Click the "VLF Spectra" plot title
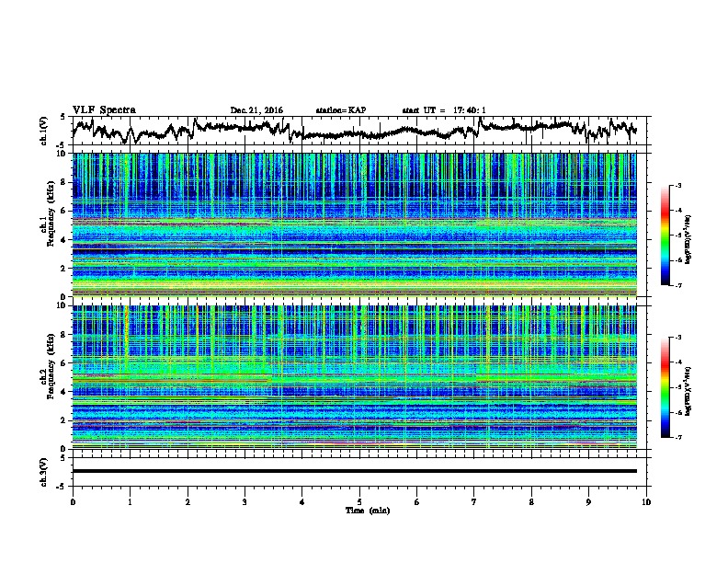The image size is (728, 563). pos(104,110)
